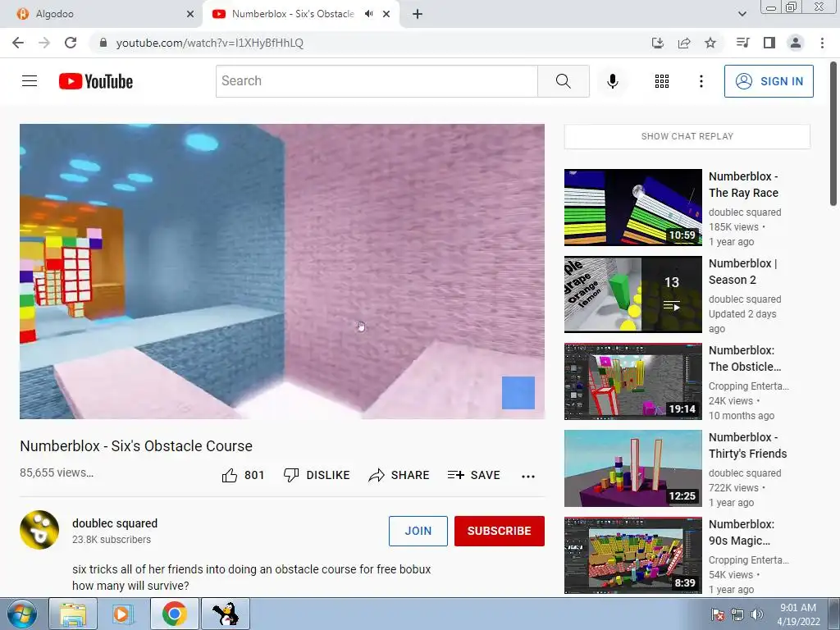Show the chat replay

[x=687, y=137]
